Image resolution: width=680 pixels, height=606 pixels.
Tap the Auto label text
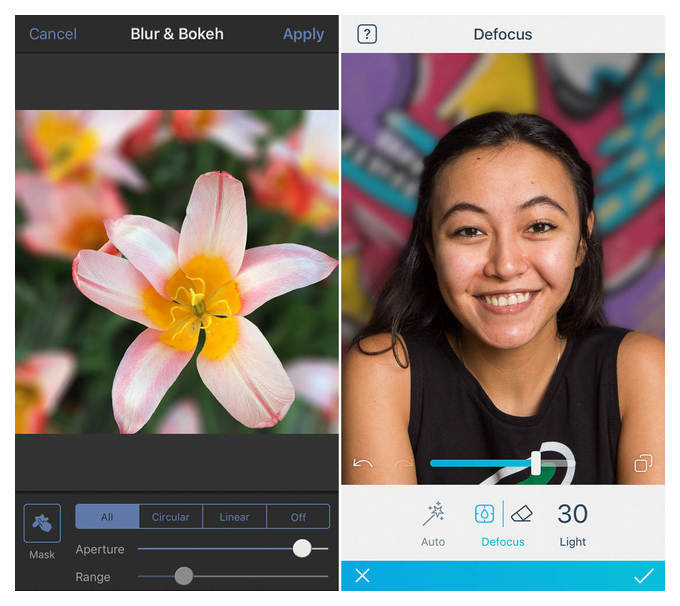[x=433, y=542]
